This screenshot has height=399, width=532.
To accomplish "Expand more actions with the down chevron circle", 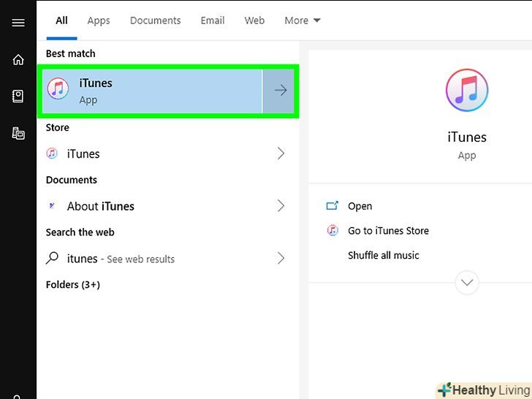I will point(466,282).
